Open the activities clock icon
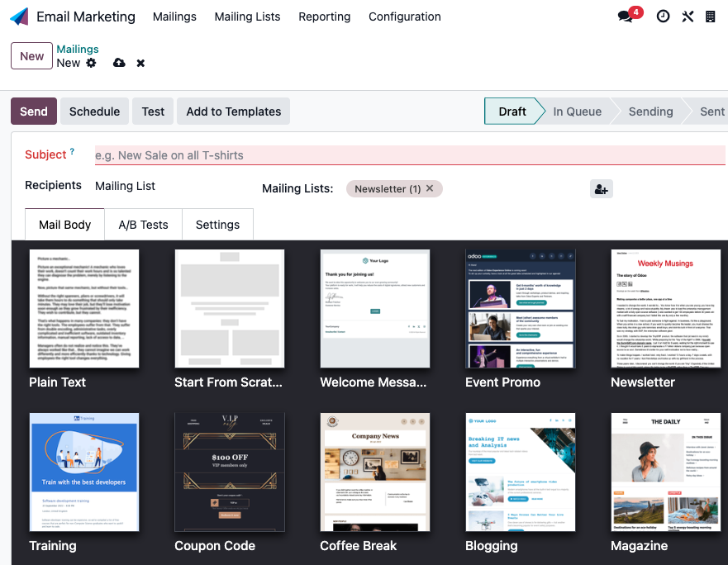Screen dimensions: 728x565 point(663,17)
